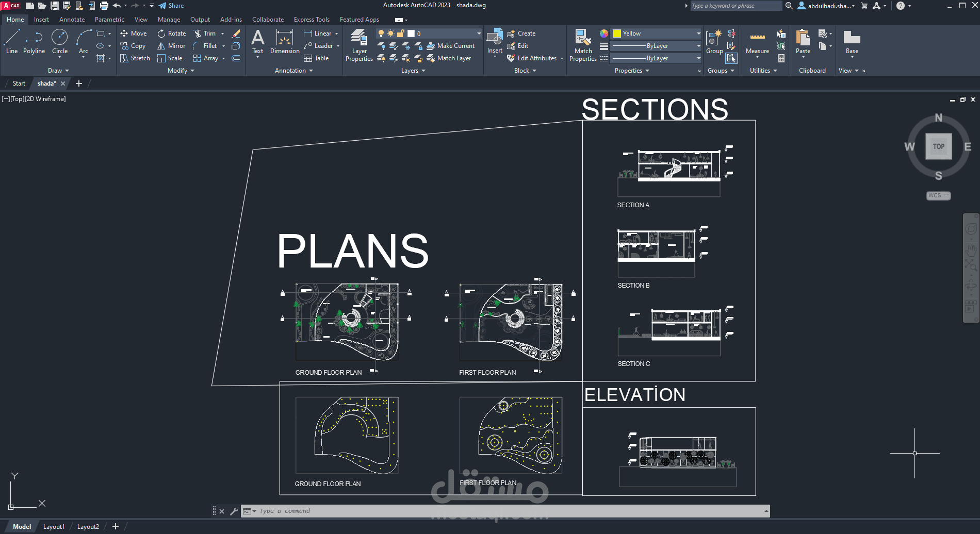The width and height of the screenshot is (980, 534).
Task: Click the Copy command
Action: pos(133,46)
